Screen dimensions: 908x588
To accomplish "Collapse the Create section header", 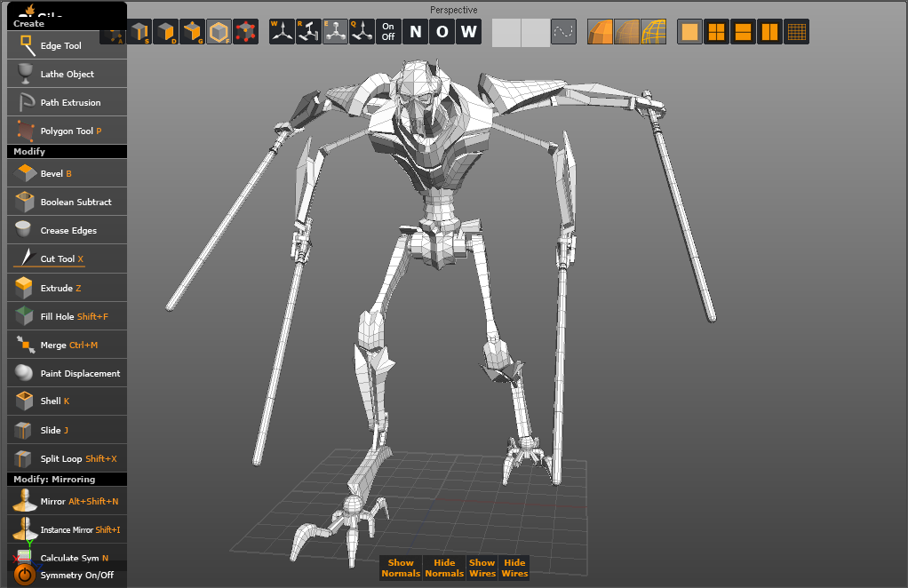I will coord(67,24).
